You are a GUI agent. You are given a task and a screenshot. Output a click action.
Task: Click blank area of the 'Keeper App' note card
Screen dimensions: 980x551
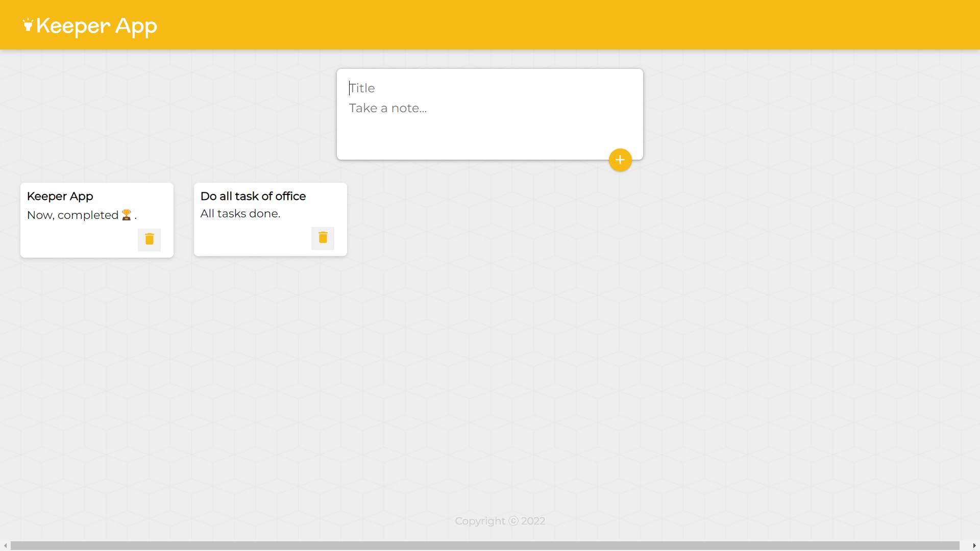[x=77, y=240]
